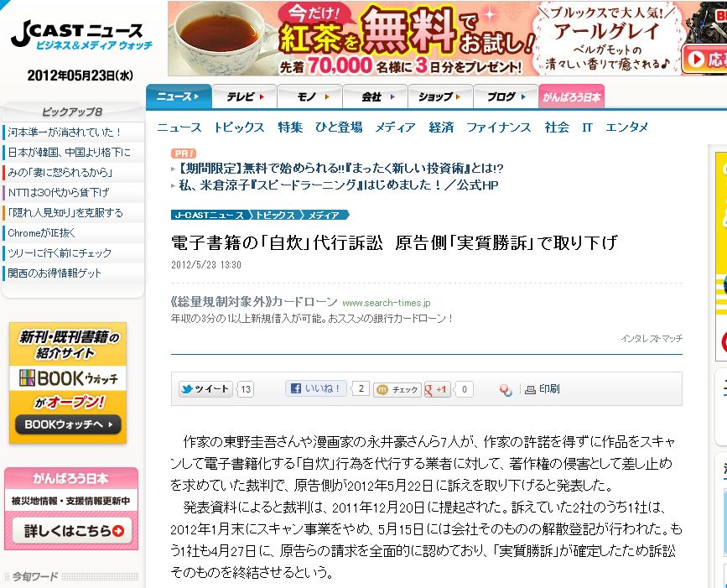This screenshot has height=588, width=727.
Task: Click the bookmark share icon beside 印刷
Action: pos(506,390)
